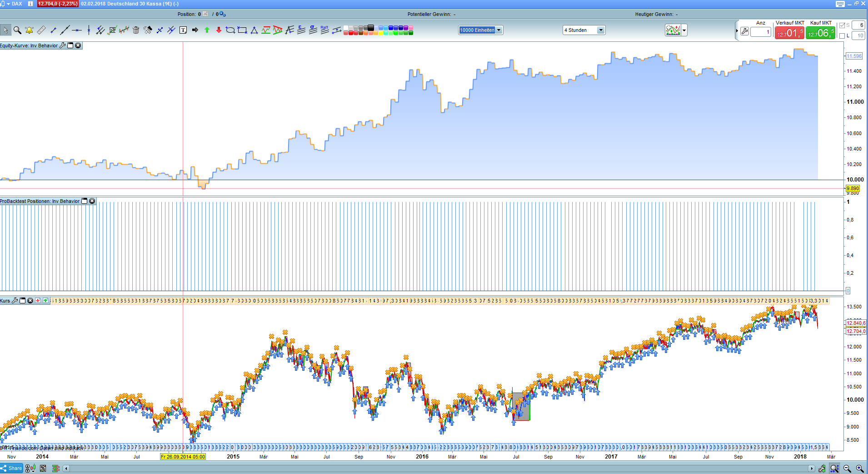868x474 pixels.
Task: Select the Raff regression channel tool
Action: (x=324, y=30)
